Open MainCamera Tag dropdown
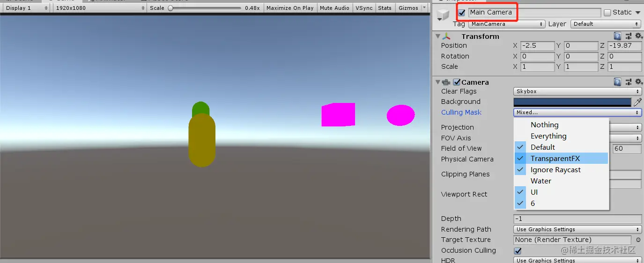The height and width of the screenshot is (263, 644). (x=507, y=24)
